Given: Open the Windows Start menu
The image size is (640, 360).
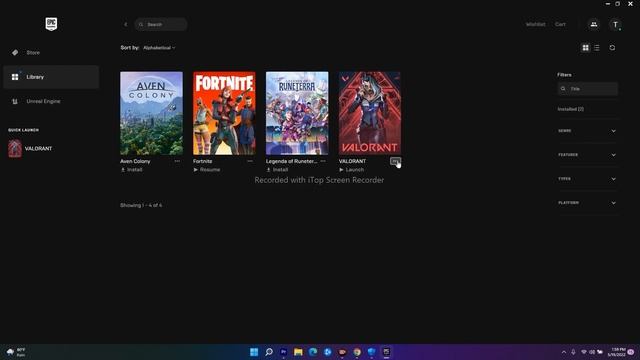Looking at the screenshot, I should point(254,352).
